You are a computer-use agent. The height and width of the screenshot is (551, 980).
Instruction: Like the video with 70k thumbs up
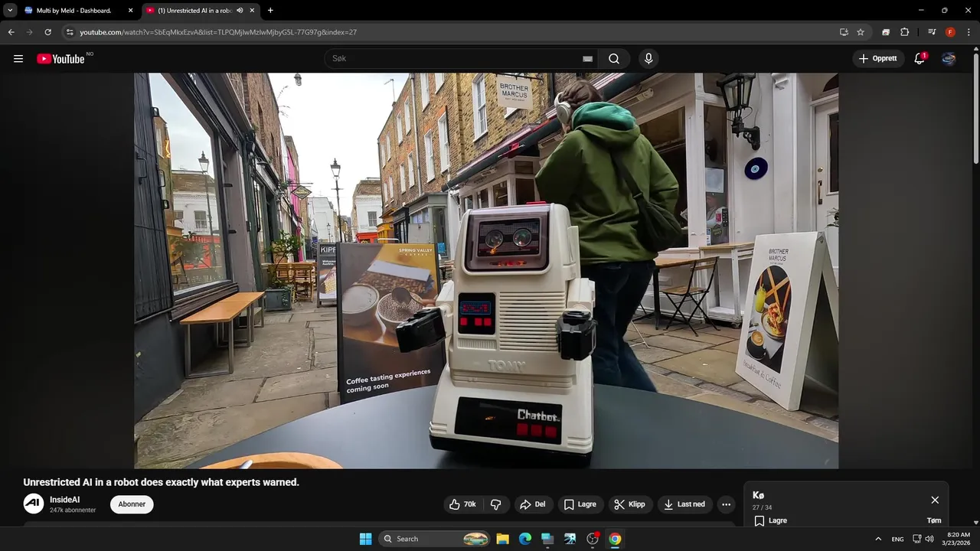pos(462,504)
